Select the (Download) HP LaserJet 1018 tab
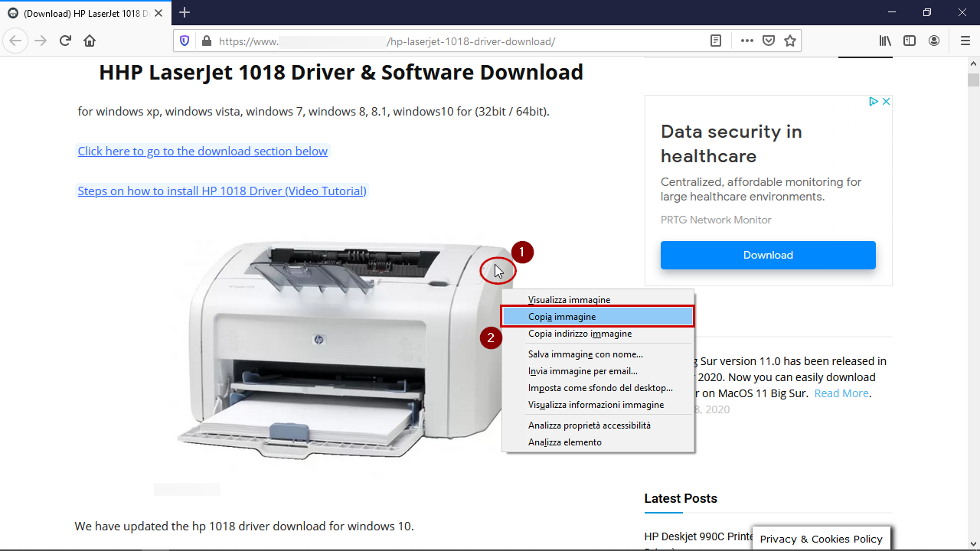This screenshot has height=551, width=980. (x=87, y=13)
